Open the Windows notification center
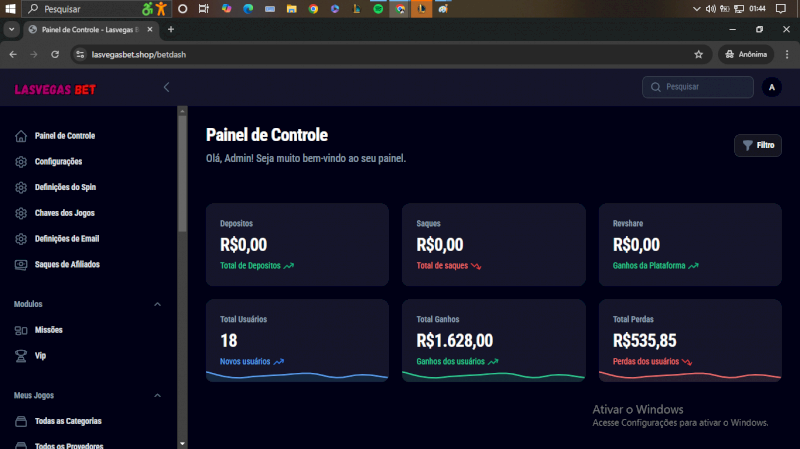800x449 pixels. pyautogui.click(x=781, y=9)
